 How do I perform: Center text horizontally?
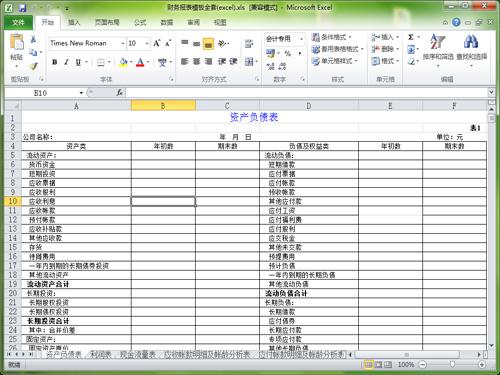[197, 62]
